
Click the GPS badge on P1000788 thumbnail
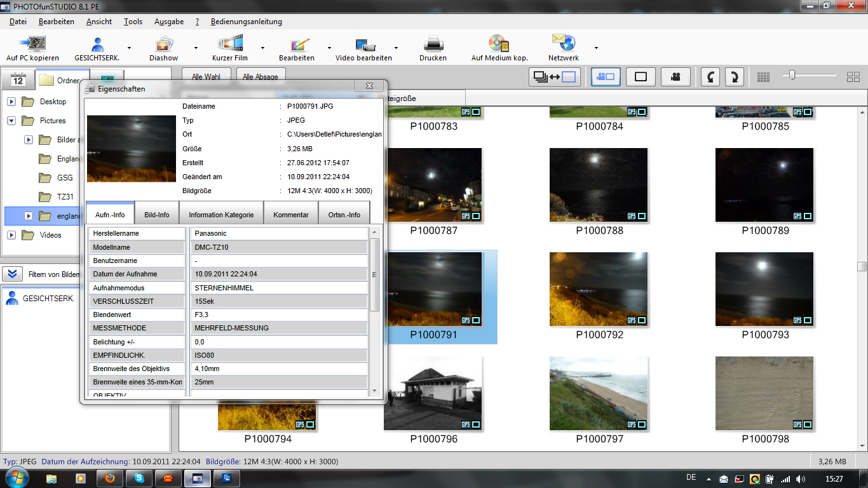pos(631,216)
